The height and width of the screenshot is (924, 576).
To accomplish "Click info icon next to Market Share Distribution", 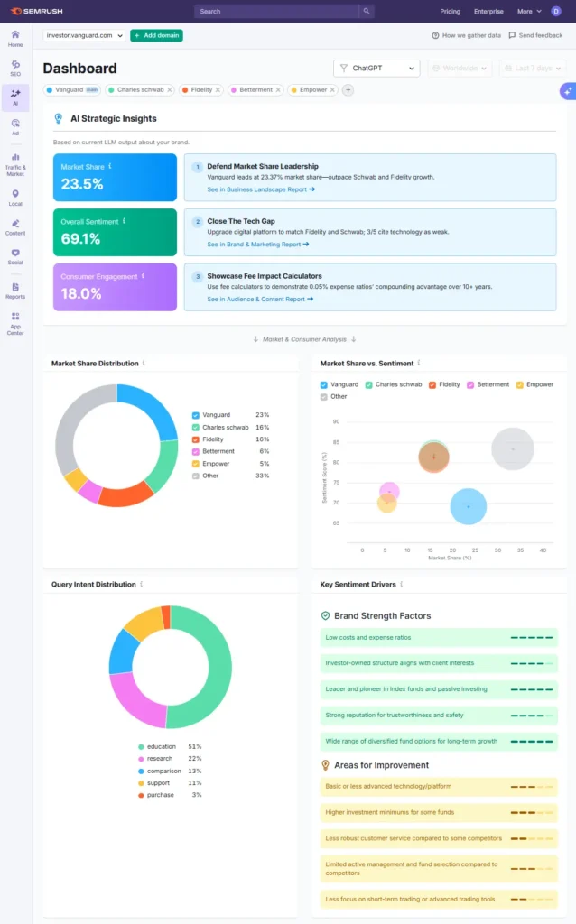I will pos(144,363).
